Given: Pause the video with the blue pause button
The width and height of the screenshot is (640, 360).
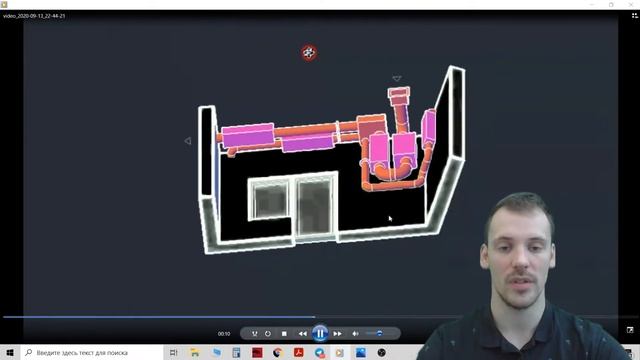Looking at the screenshot, I should click(x=320, y=333).
